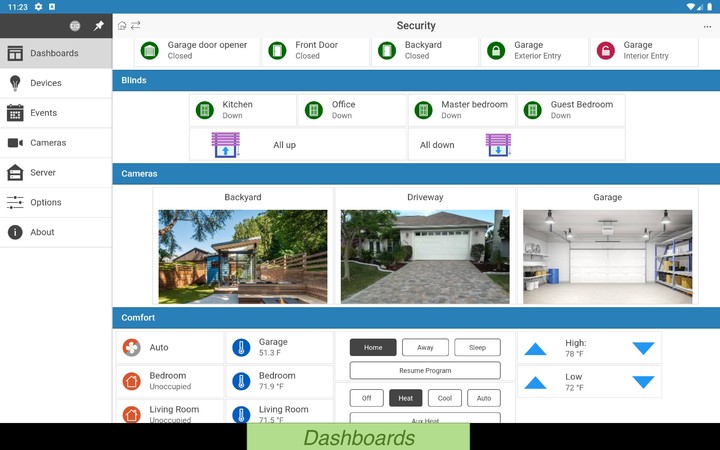Set thermostat to Cool
The height and width of the screenshot is (450, 720).
[x=444, y=398]
